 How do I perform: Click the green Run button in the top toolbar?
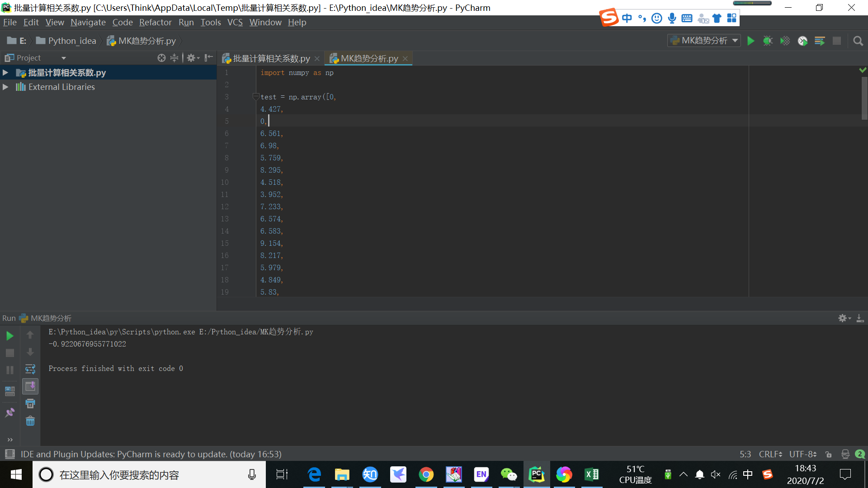750,41
